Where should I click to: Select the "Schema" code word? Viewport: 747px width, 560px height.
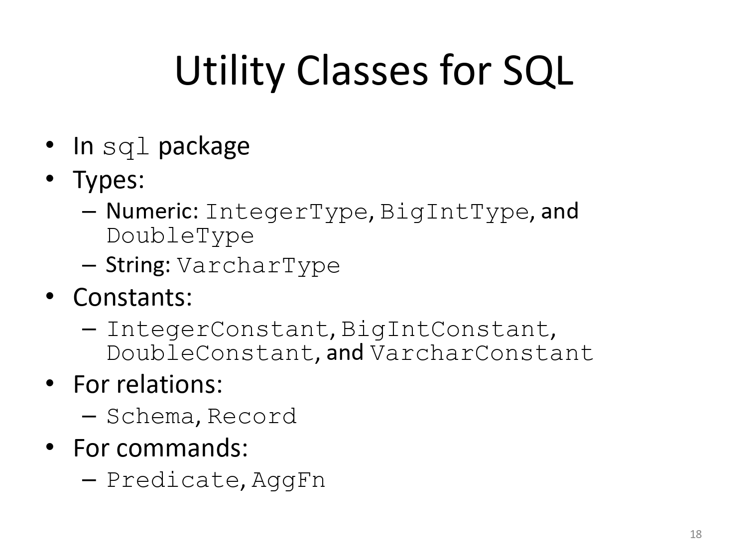pyautogui.click(x=150, y=416)
